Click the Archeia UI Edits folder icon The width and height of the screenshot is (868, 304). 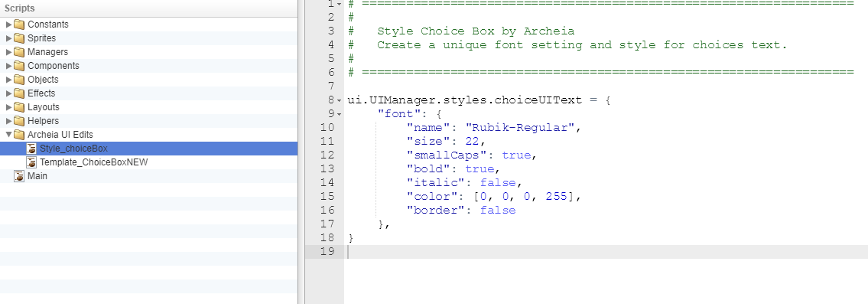pos(19,134)
